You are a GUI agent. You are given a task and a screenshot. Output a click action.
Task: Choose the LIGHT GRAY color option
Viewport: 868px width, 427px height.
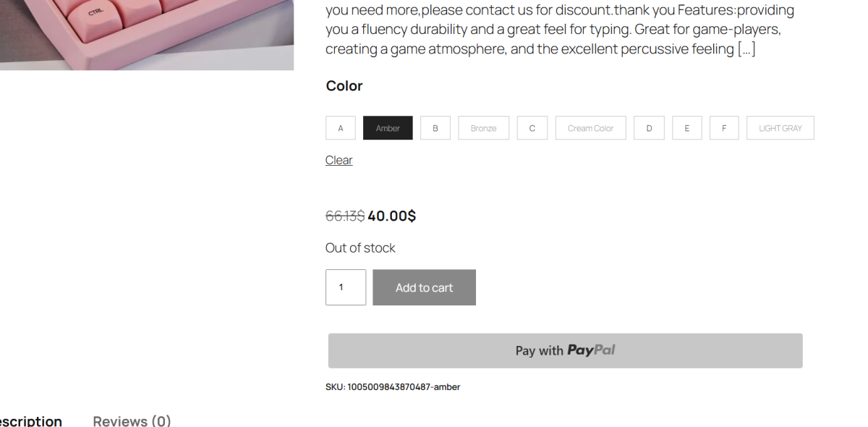click(x=780, y=128)
